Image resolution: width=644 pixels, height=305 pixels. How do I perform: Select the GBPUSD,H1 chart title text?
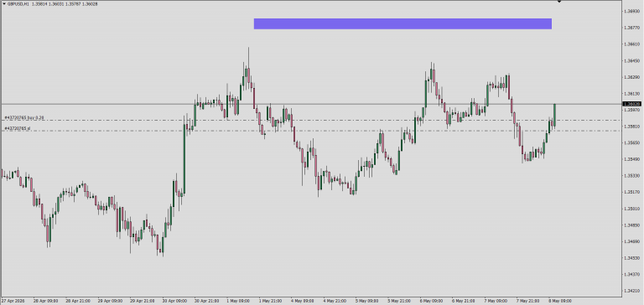[x=18, y=3]
